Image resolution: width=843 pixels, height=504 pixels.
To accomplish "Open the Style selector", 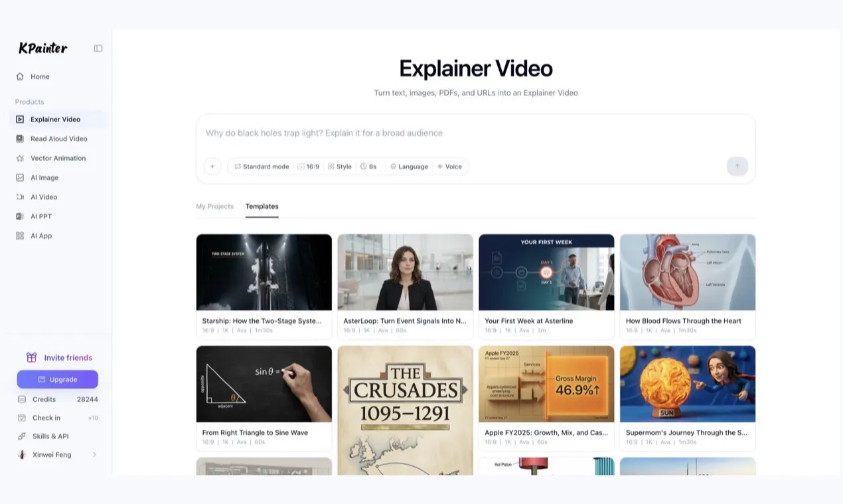I will pos(339,166).
